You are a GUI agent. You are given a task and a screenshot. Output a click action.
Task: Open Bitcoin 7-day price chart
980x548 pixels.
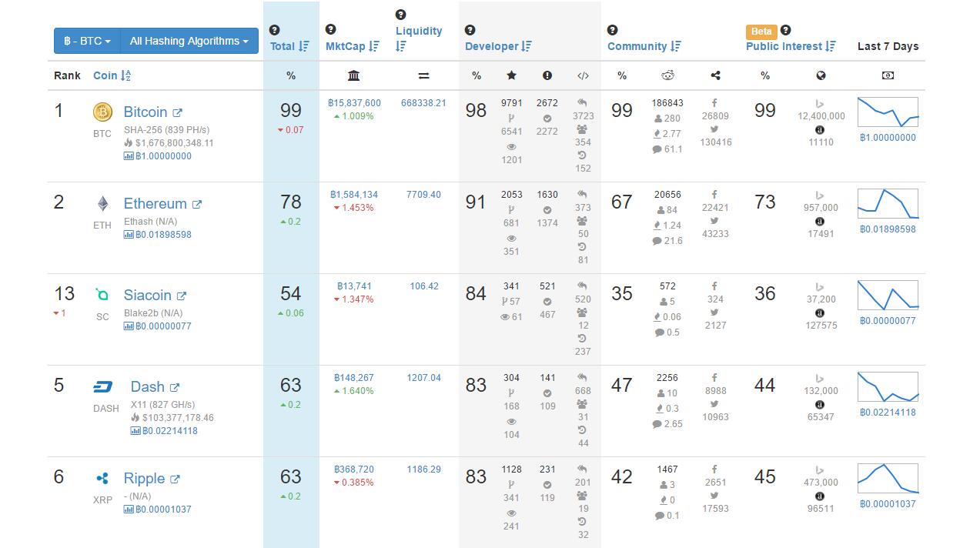coord(888,112)
